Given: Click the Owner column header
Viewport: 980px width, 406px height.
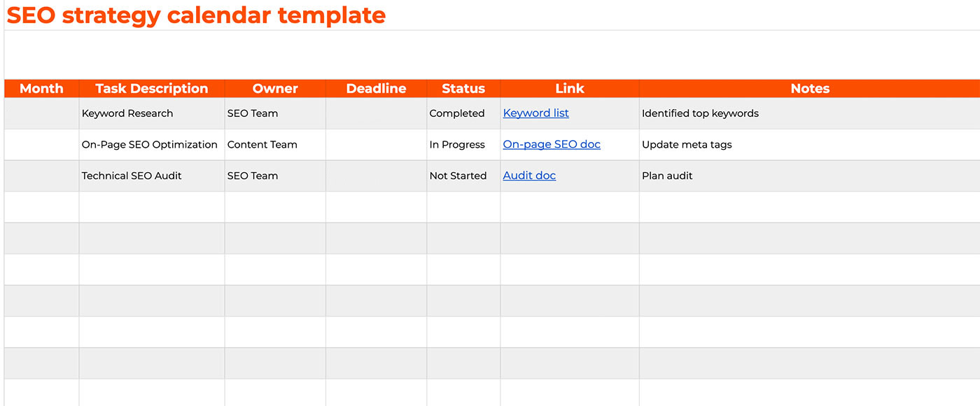Looking at the screenshot, I should click(275, 89).
